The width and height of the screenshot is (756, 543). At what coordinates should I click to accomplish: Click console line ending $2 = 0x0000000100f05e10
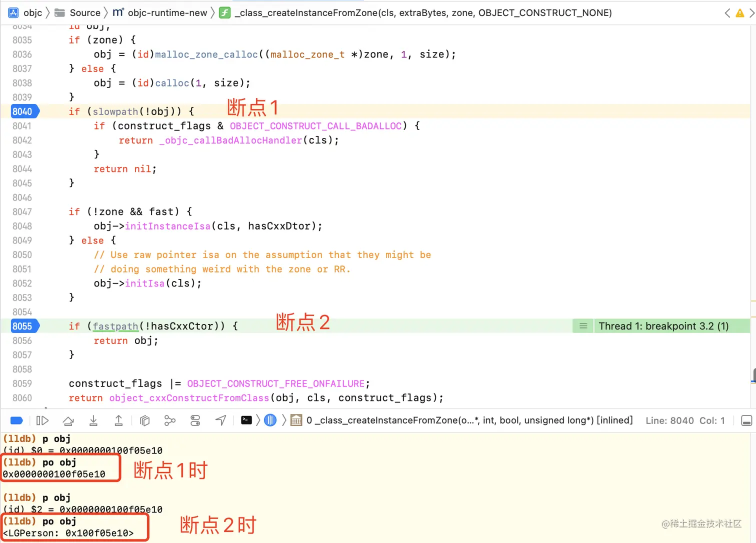tap(83, 509)
